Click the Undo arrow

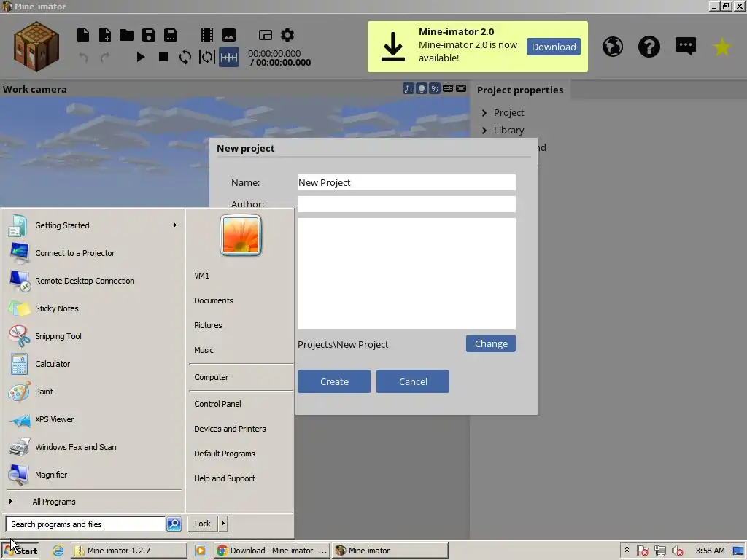click(83, 58)
